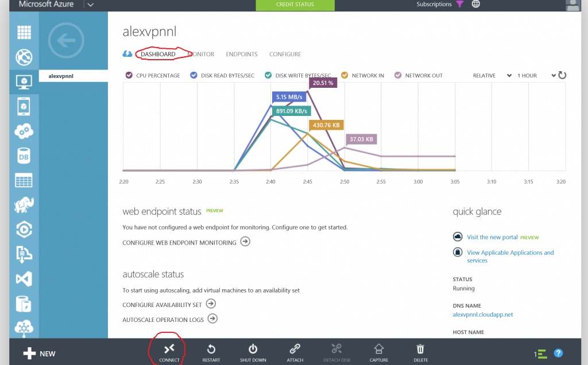This screenshot has width=588, height=365.
Task: Open Configure Availability Set link
Action: click(x=169, y=304)
